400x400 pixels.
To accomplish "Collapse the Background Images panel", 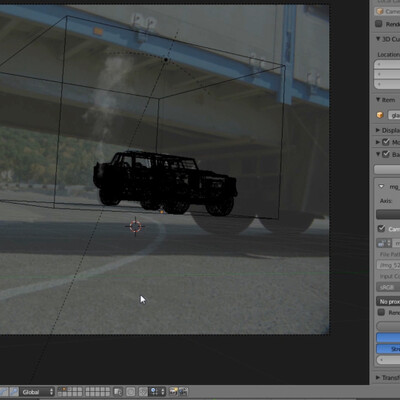I will click(378, 154).
